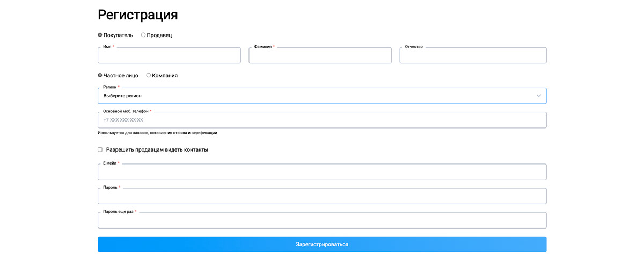This screenshot has height=257, width=644.
Task: Click the phone usage hint text
Action: coord(157,133)
